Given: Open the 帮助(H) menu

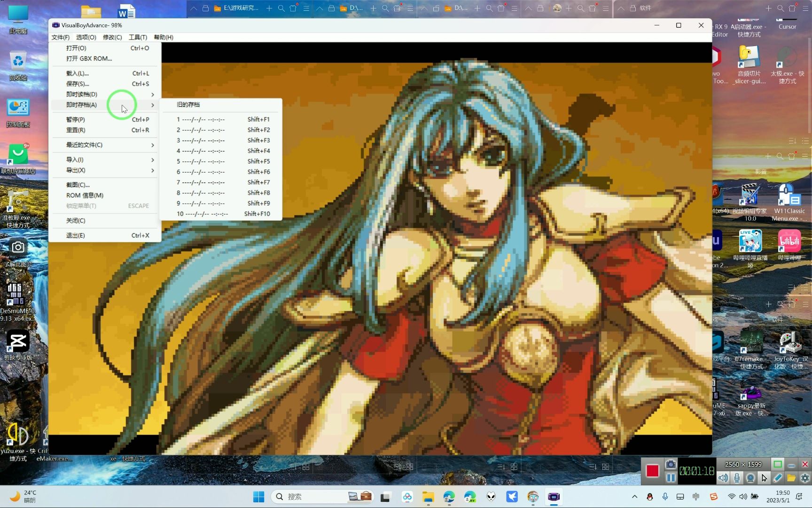Looking at the screenshot, I should (x=164, y=37).
